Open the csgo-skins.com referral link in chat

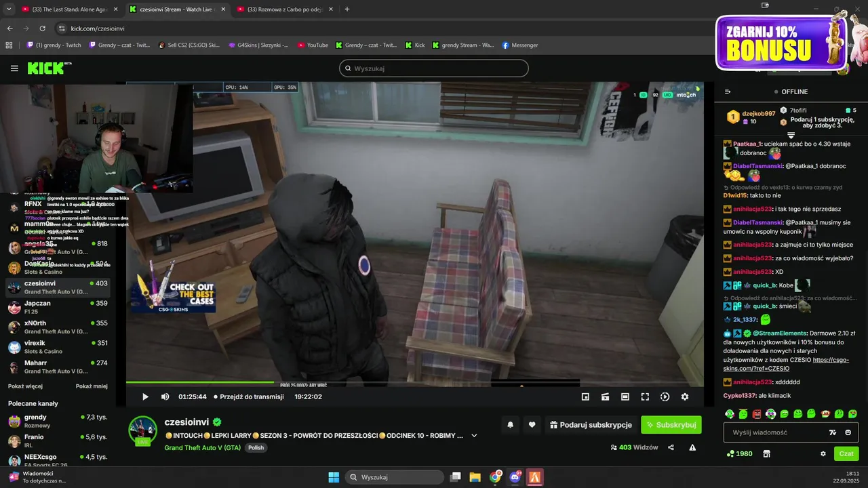pos(786,364)
